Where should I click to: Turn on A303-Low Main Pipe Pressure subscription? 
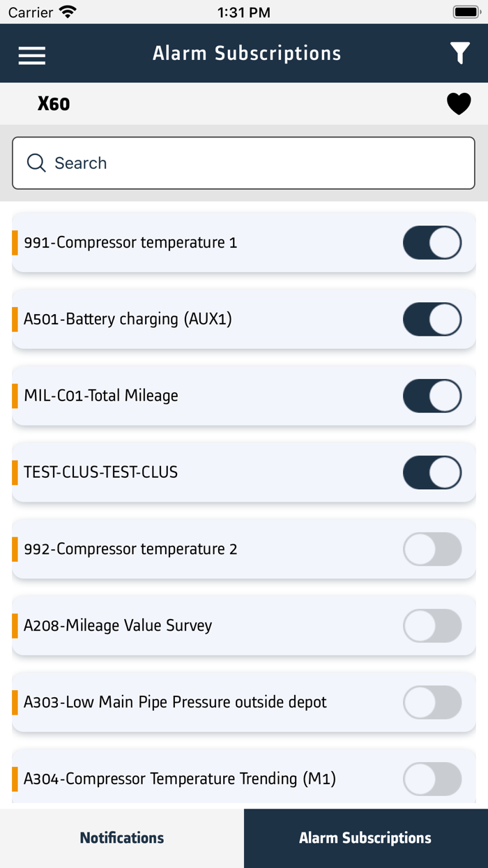[x=432, y=702]
